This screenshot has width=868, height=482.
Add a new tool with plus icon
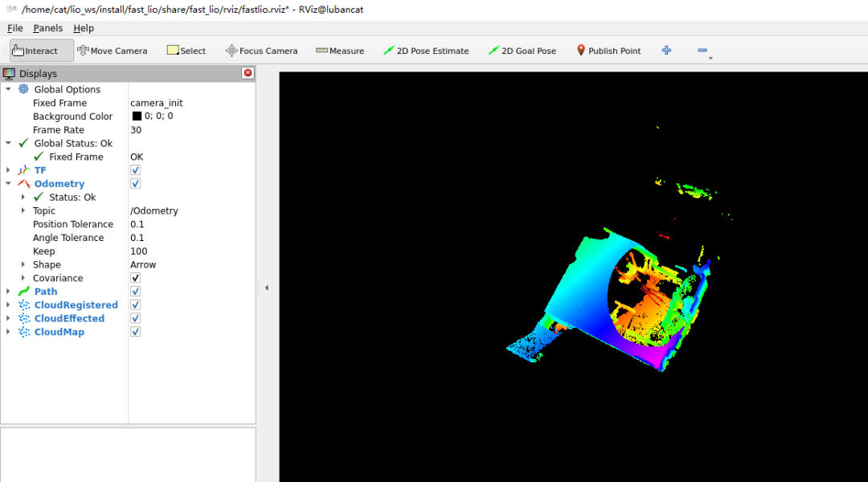(666, 51)
